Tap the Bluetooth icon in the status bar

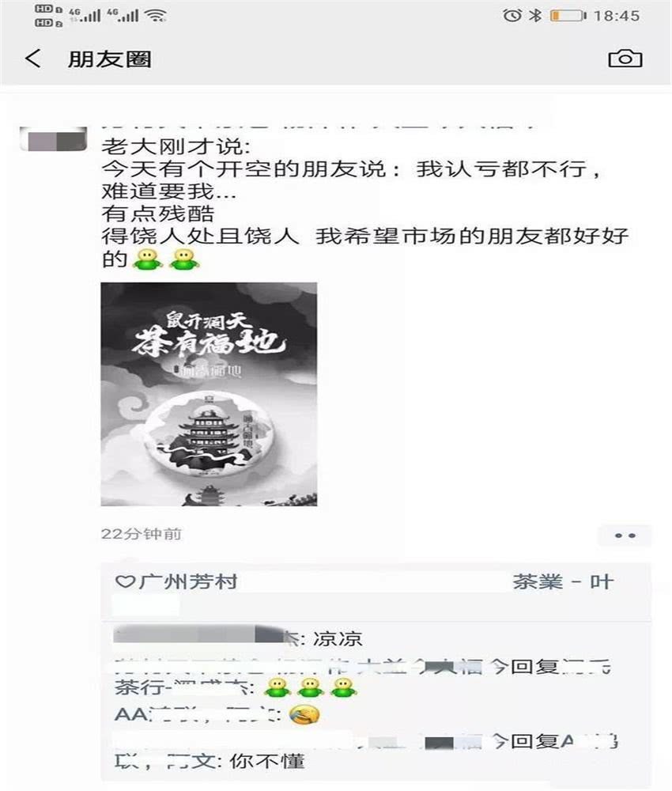535,16
